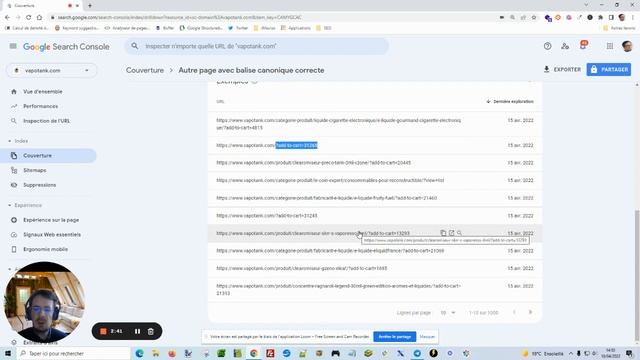Open users and permissions icon
The image size is (640, 360).
pyautogui.click(x=565, y=46)
